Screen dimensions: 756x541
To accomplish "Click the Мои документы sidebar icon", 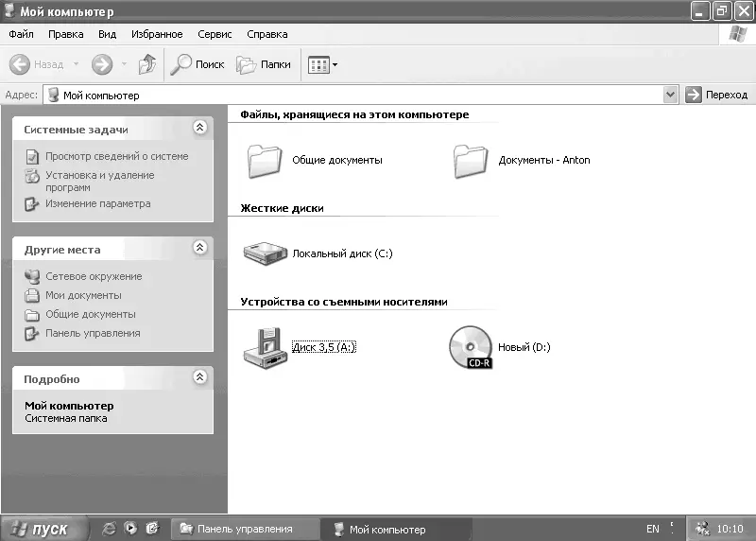I will click(32, 295).
